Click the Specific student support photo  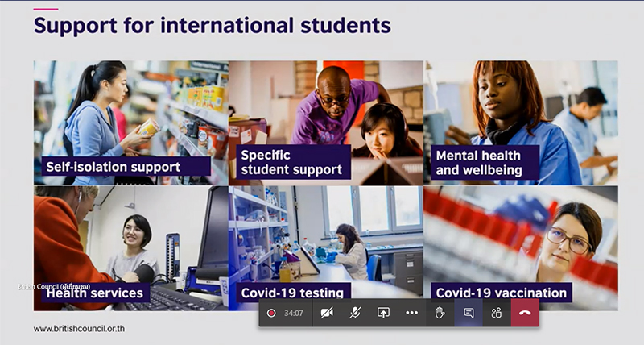pyautogui.click(x=326, y=123)
